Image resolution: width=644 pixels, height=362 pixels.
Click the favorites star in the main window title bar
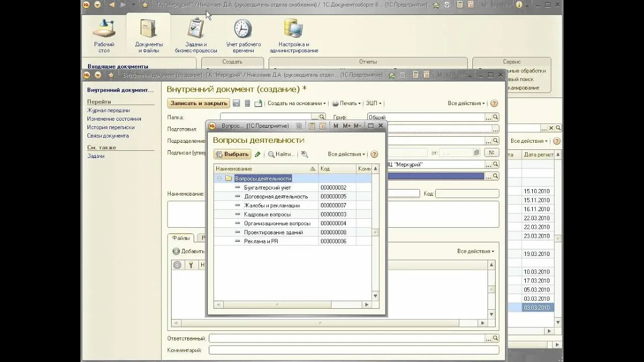click(145, 5)
